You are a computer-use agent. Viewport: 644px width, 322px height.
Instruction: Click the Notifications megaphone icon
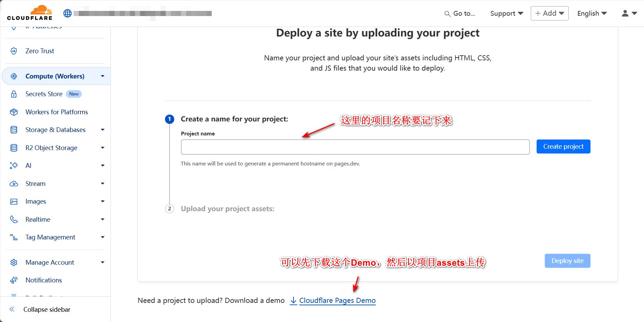[14, 280]
